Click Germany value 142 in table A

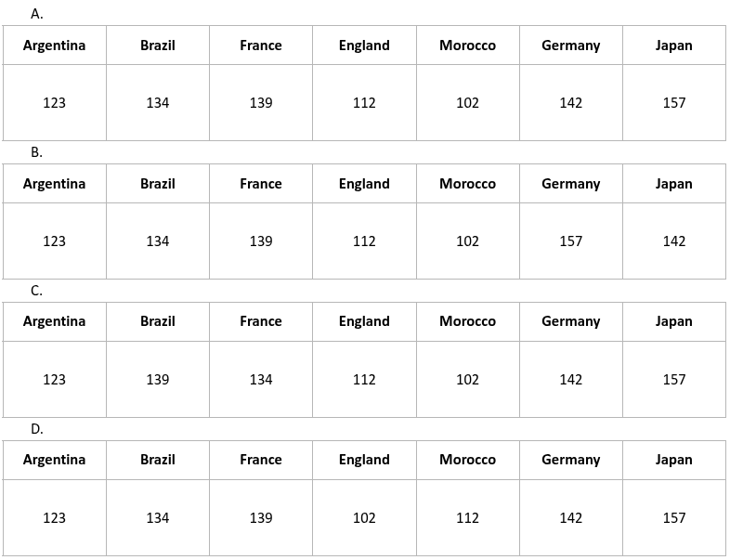[x=570, y=103]
